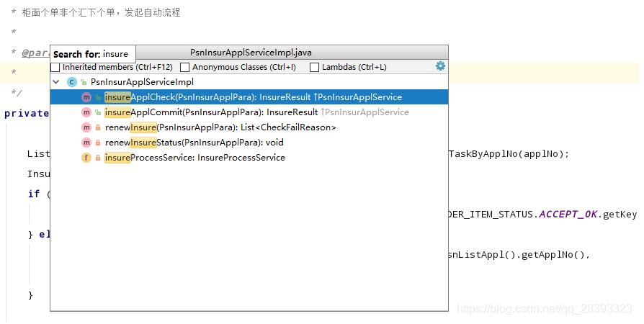The image size is (644, 324).
Task: Click the private keyword in the editor
Action: click(26, 113)
